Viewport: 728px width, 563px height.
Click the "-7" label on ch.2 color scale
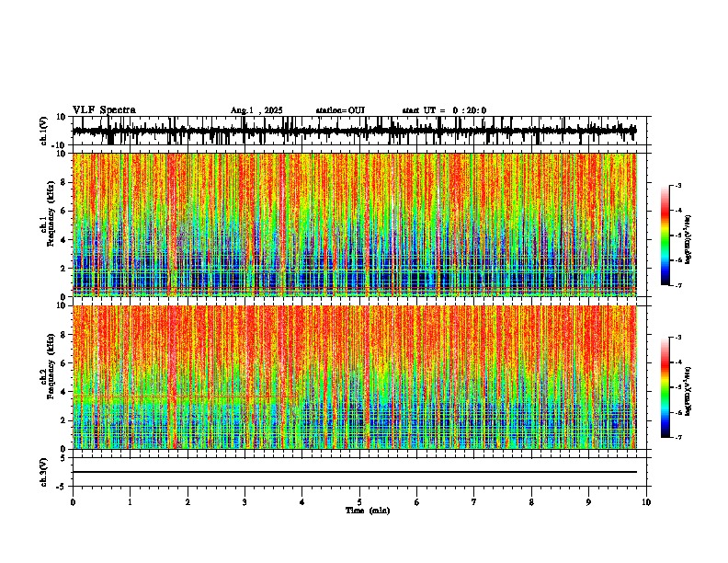pos(677,438)
